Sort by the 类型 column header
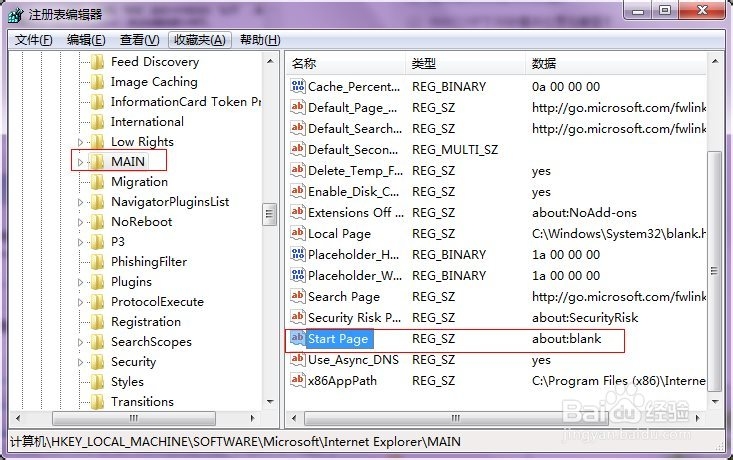733x460 pixels. coord(466,64)
